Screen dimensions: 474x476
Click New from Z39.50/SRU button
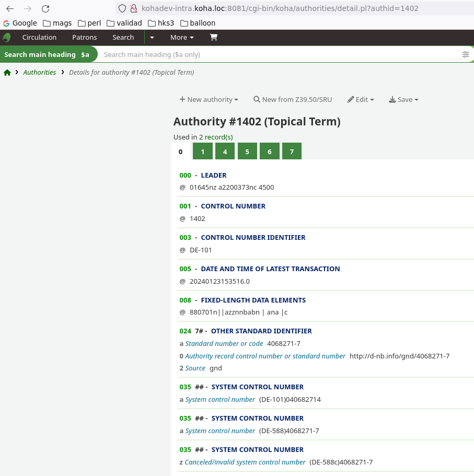pos(293,100)
